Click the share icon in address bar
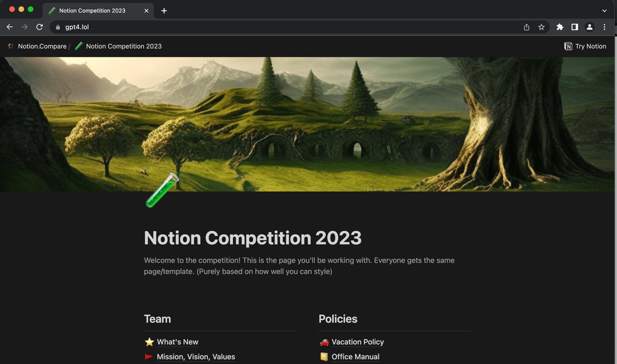 coord(526,27)
